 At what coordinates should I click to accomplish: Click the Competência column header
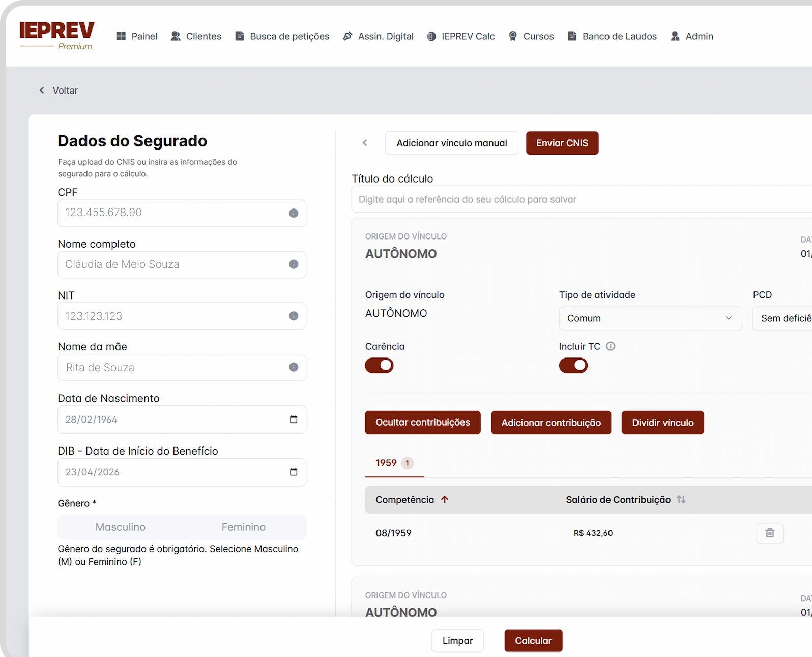pyautogui.click(x=405, y=500)
